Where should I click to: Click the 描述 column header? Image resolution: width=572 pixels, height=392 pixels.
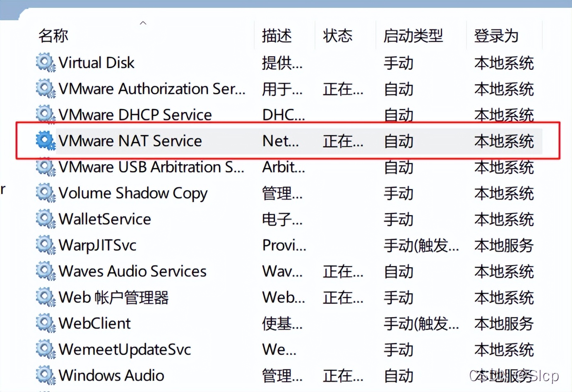point(276,36)
